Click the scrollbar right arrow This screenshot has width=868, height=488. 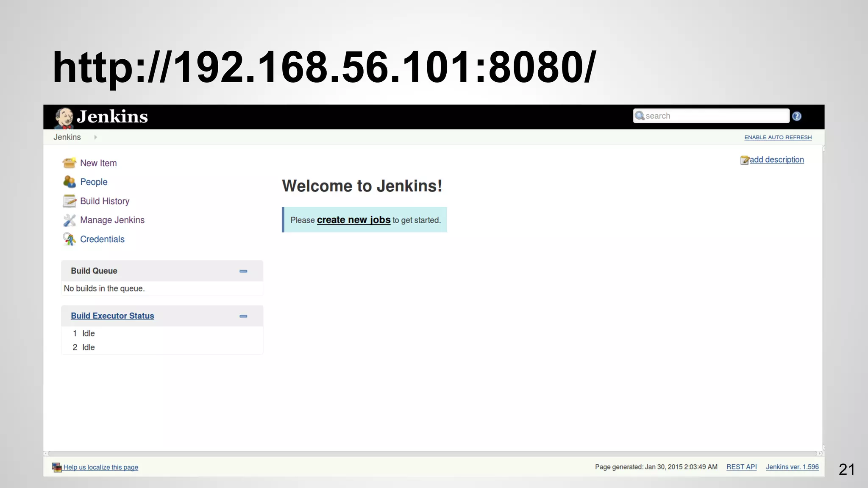point(820,453)
